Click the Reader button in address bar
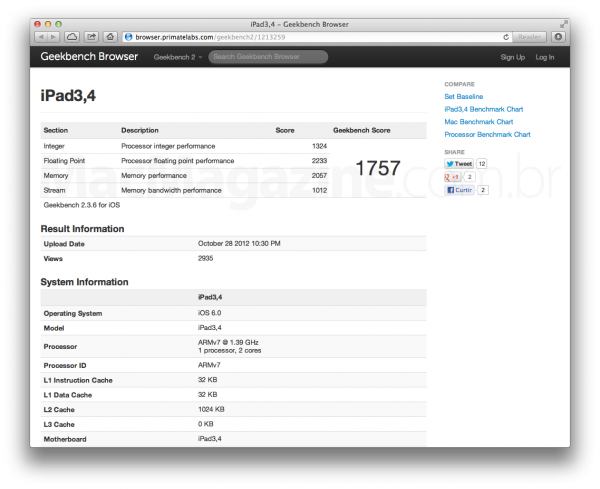600x489 pixels. (x=529, y=37)
